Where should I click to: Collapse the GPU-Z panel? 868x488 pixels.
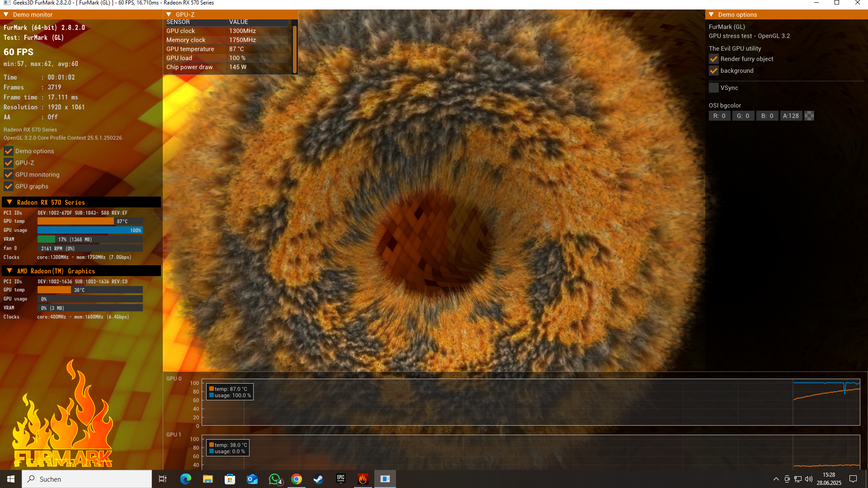(169, 14)
